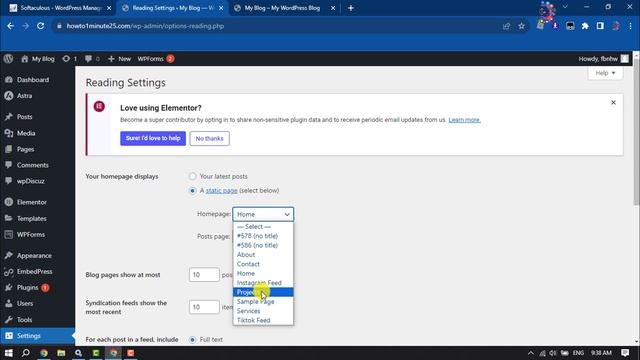Click Sure! I'd love to help button
This screenshot has height=360, width=640.
click(x=153, y=138)
